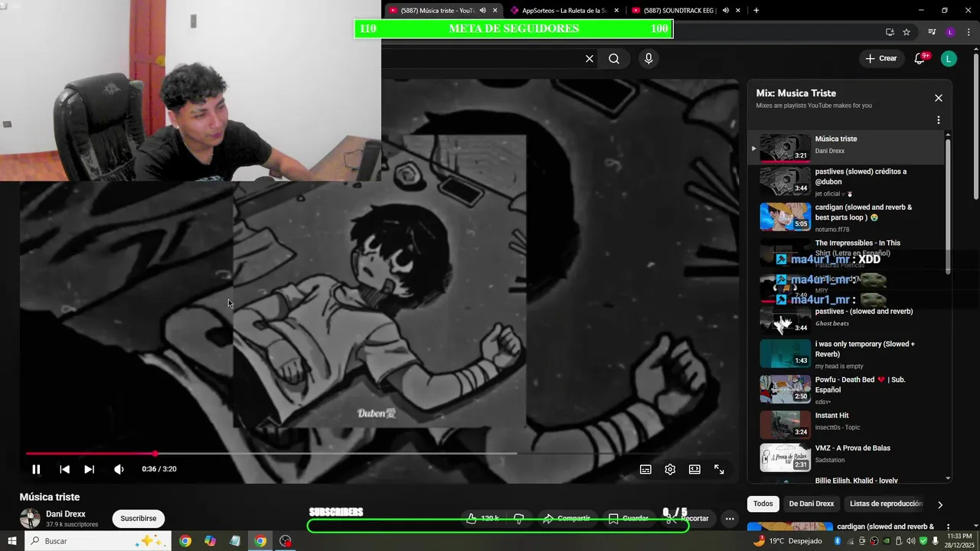980x551 pixels.
Task: Close the Mix: Musica Triste panel
Action: 939,98
